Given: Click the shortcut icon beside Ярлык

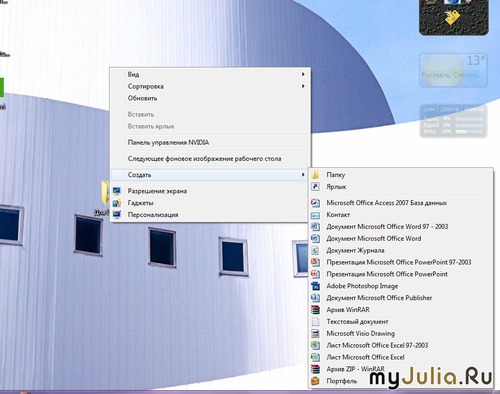Looking at the screenshot, I should click(x=315, y=187).
